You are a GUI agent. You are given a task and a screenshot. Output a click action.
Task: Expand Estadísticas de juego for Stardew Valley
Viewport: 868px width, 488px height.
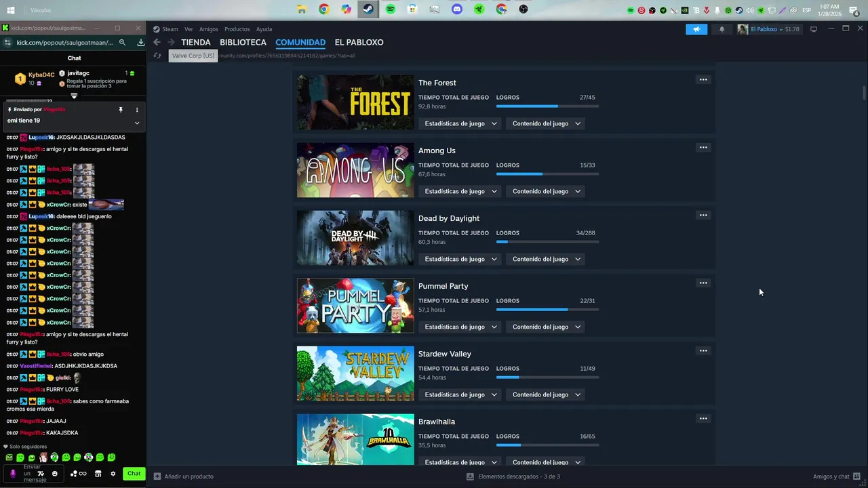point(461,394)
